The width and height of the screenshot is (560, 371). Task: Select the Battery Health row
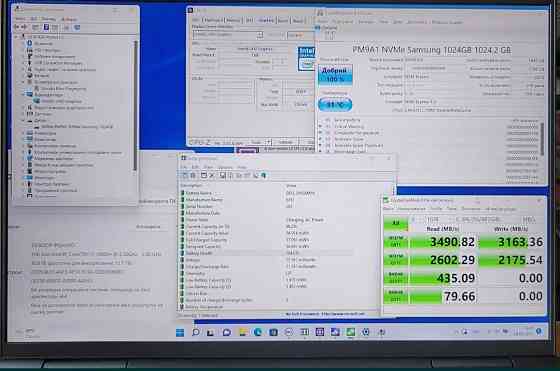pos(279,253)
